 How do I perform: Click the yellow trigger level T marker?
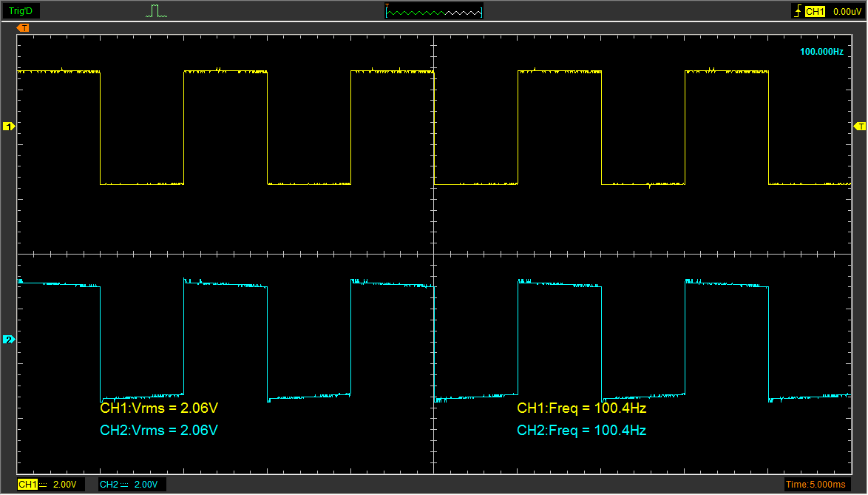click(x=860, y=127)
